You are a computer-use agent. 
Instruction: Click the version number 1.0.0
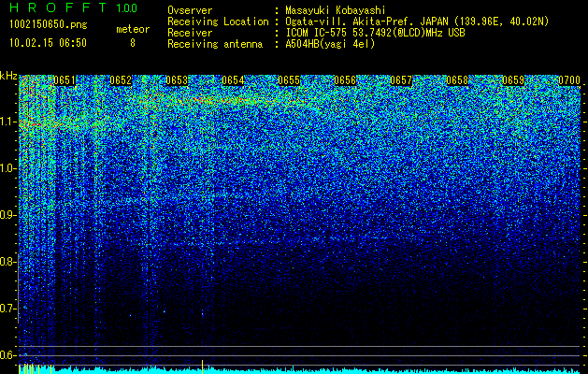tap(126, 8)
